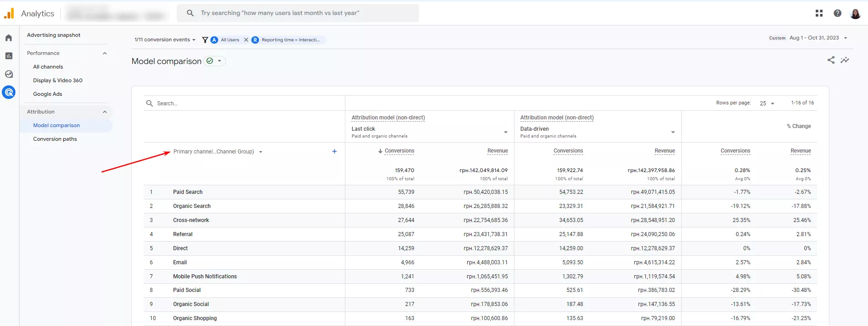This screenshot has height=326, width=868.
Task: Click the Paid Search row
Action: tap(480, 192)
